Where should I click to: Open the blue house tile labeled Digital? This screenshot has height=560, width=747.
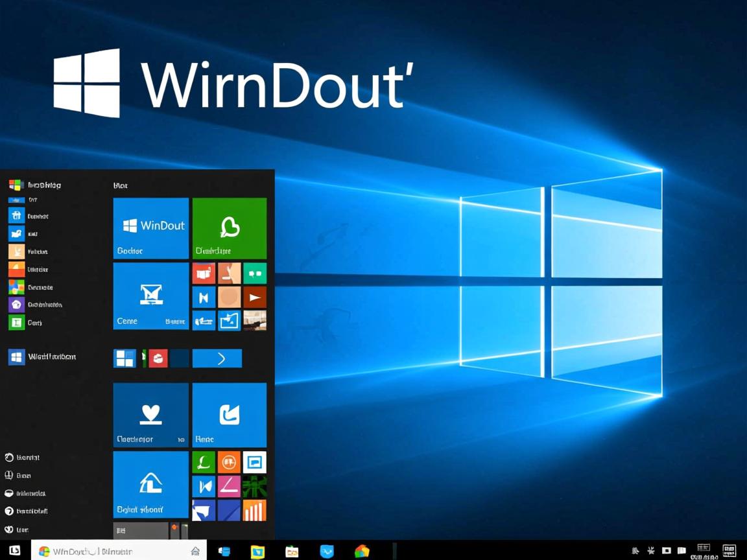150,485
